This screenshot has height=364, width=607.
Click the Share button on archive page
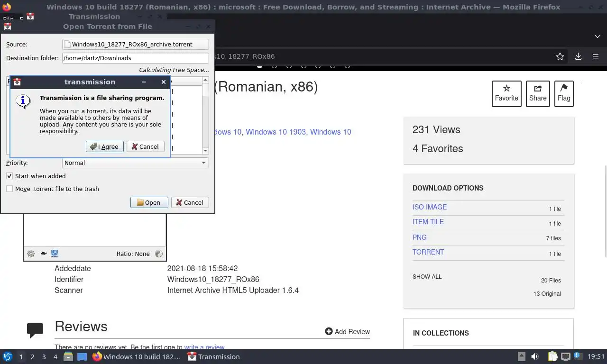tap(538, 93)
